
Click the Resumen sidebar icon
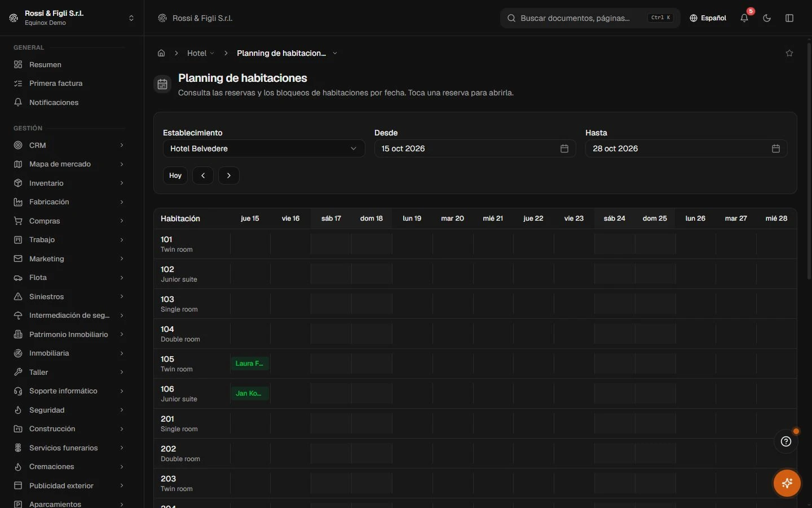pyautogui.click(x=18, y=64)
